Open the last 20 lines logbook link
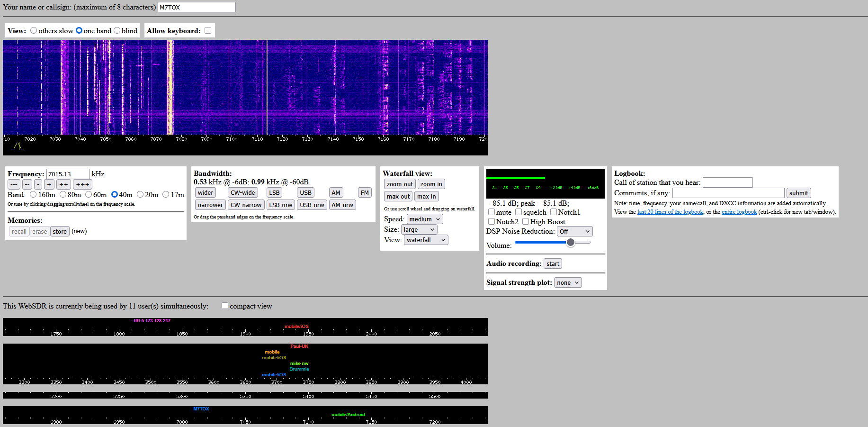The width and height of the screenshot is (868, 427). tap(670, 212)
